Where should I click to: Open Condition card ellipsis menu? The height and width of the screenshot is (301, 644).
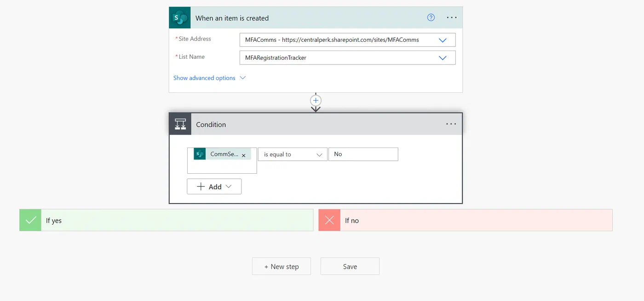451,124
